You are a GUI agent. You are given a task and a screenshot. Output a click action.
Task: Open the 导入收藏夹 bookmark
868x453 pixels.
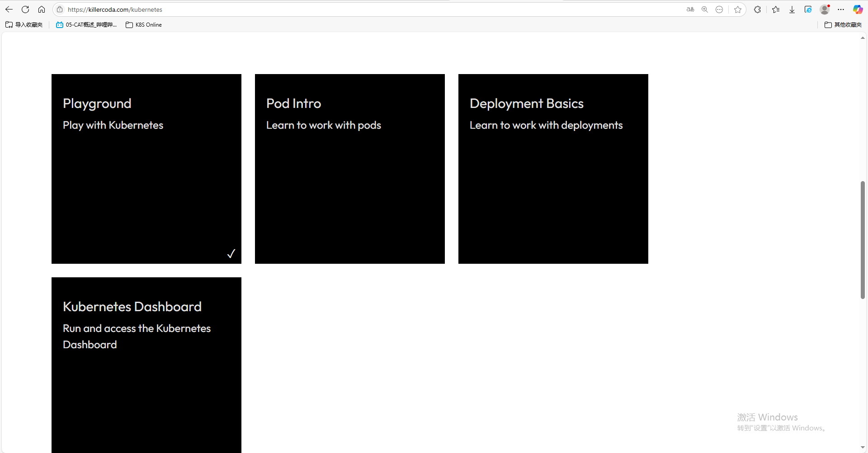[24, 25]
